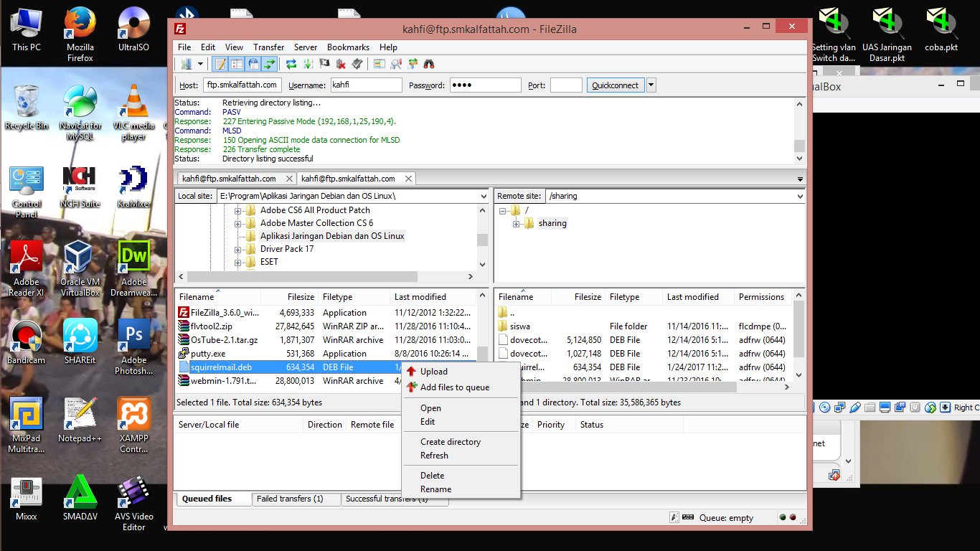Open the Bandicam desktop shortcut
The image size is (980, 551).
tap(27, 342)
